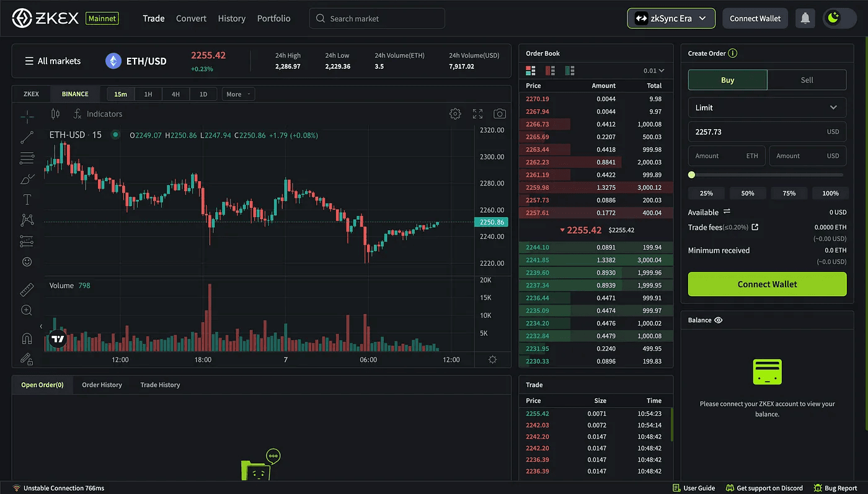Open trade fees external link icon
This screenshot has height=494, width=868.
click(x=755, y=227)
